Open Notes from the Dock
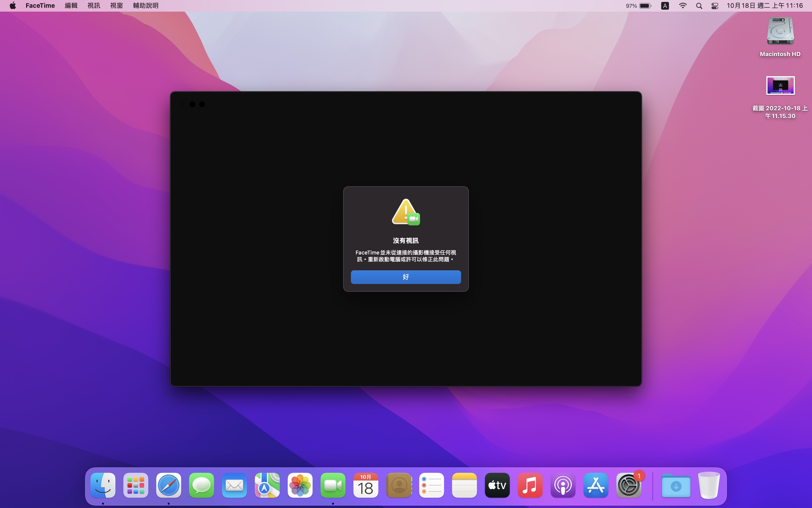The height and width of the screenshot is (508, 812). 464,485
